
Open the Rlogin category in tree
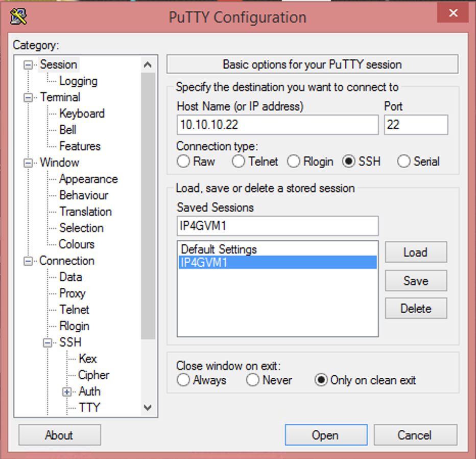click(x=75, y=326)
